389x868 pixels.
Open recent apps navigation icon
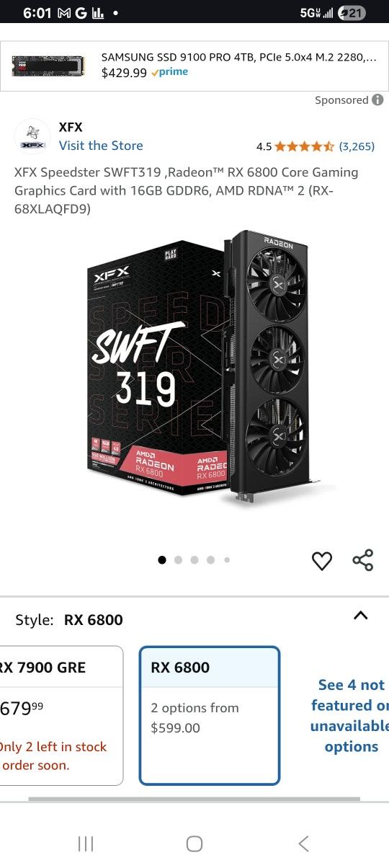[x=86, y=843]
